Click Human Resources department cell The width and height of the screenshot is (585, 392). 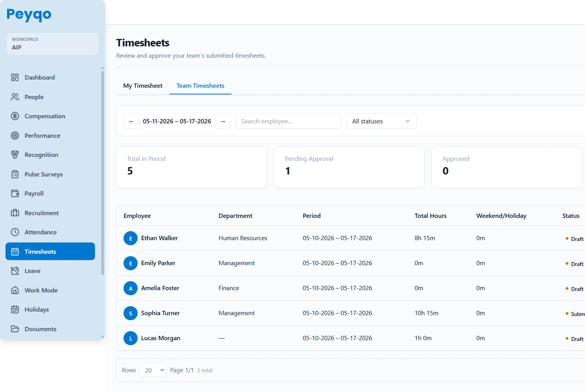point(243,238)
